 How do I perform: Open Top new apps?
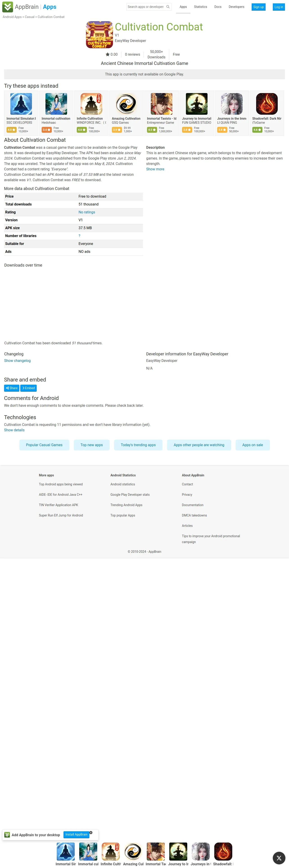point(92,445)
